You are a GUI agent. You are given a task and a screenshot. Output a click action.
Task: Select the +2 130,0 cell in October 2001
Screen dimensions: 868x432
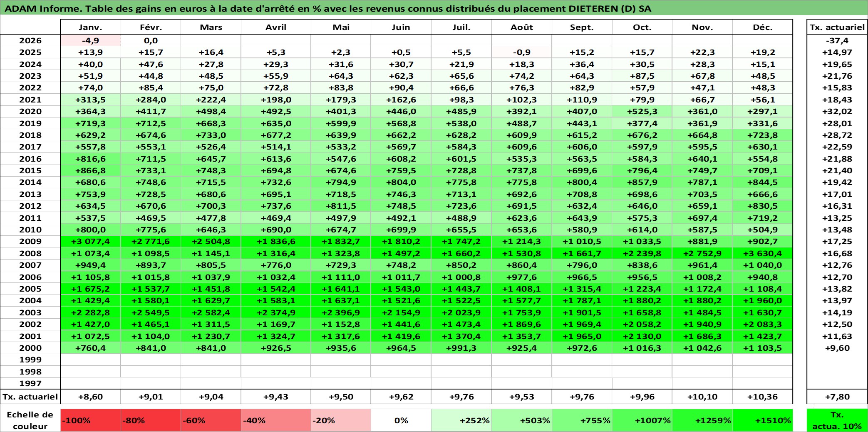[642, 336]
